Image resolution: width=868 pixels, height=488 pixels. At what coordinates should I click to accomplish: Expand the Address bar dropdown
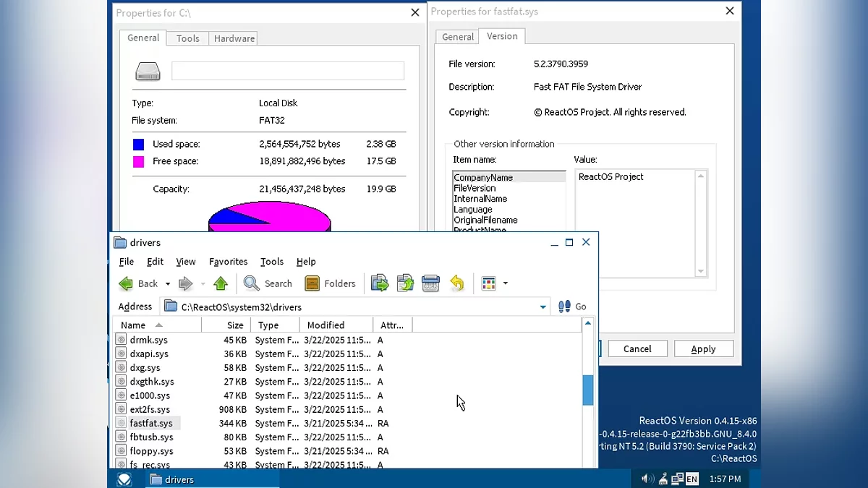[x=542, y=307]
